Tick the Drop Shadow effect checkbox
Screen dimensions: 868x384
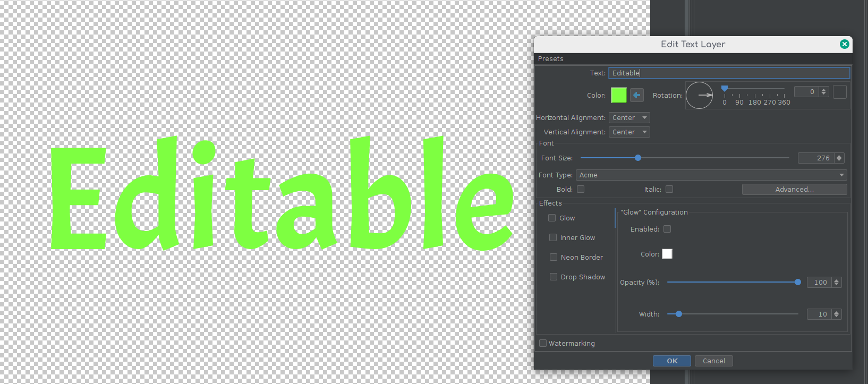tap(554, 277)
